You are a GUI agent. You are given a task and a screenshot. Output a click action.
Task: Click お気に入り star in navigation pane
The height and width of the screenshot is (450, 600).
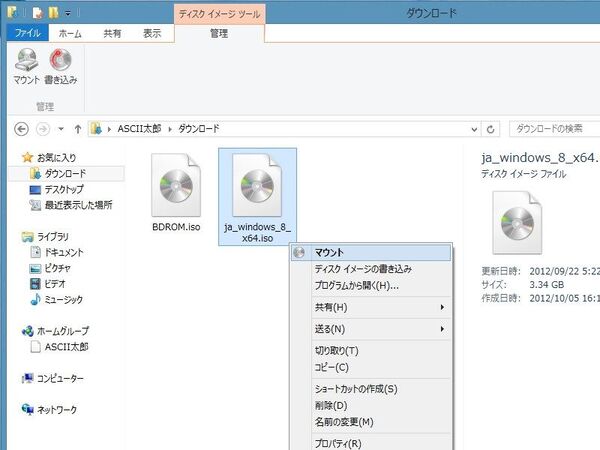tap(27, 157)
